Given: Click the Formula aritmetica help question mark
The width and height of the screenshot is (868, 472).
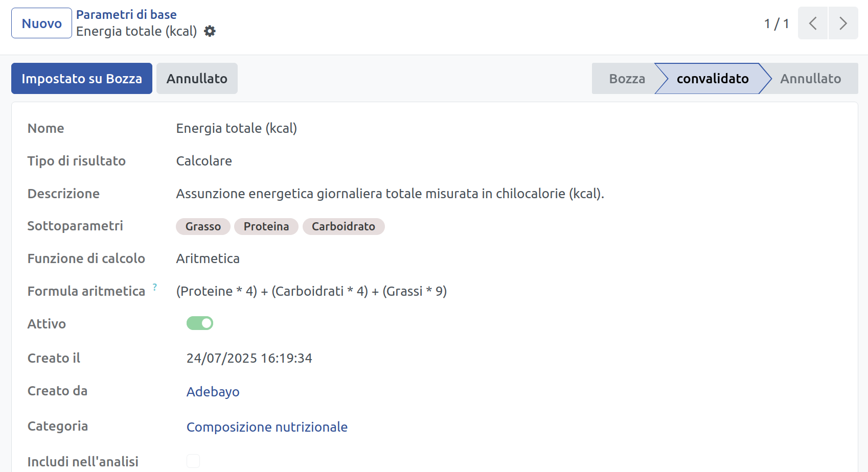Looking at the screenshot, I should coord(154,287).
